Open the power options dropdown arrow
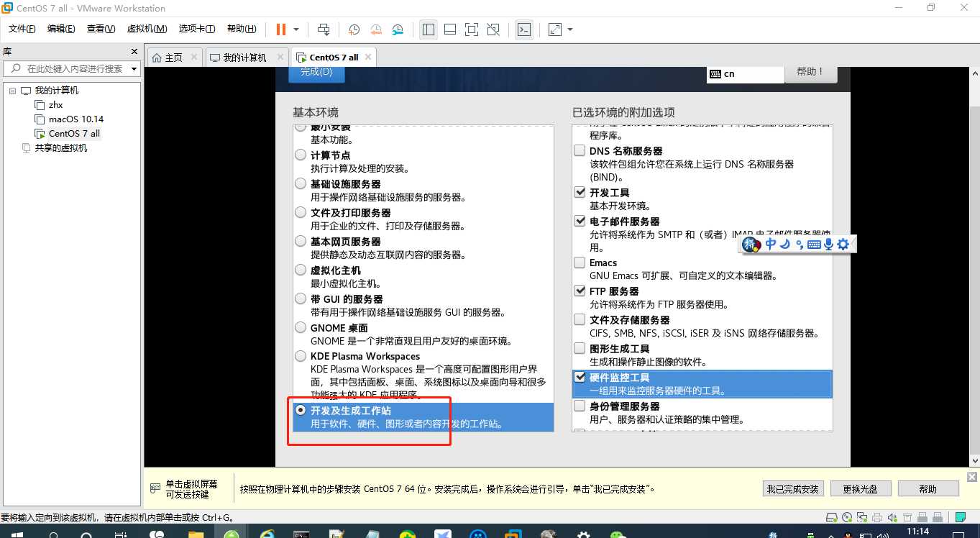This screenshot has height=538, width=980. tap(296, 29)
